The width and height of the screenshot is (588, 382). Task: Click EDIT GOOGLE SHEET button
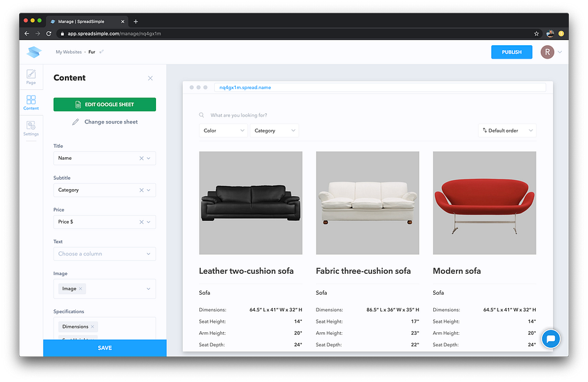click(104, 104)
